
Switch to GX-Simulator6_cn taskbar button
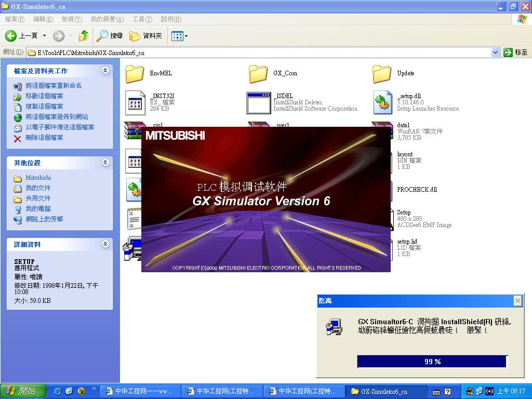(x=386, y=392)
